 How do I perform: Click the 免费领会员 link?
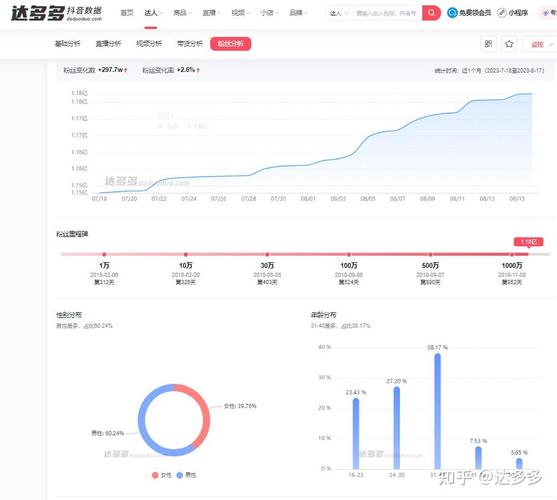475,13
